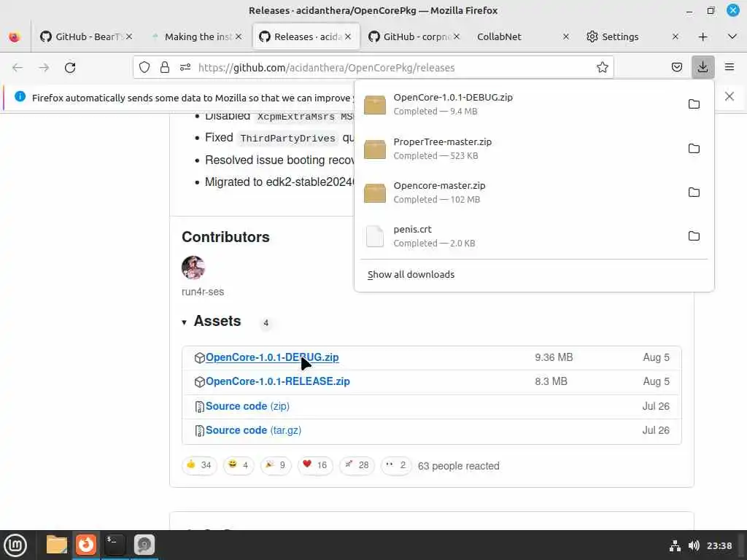Click the disk utility taskbar icon
This screenshot has width=747, height=560.
point(144,545)
